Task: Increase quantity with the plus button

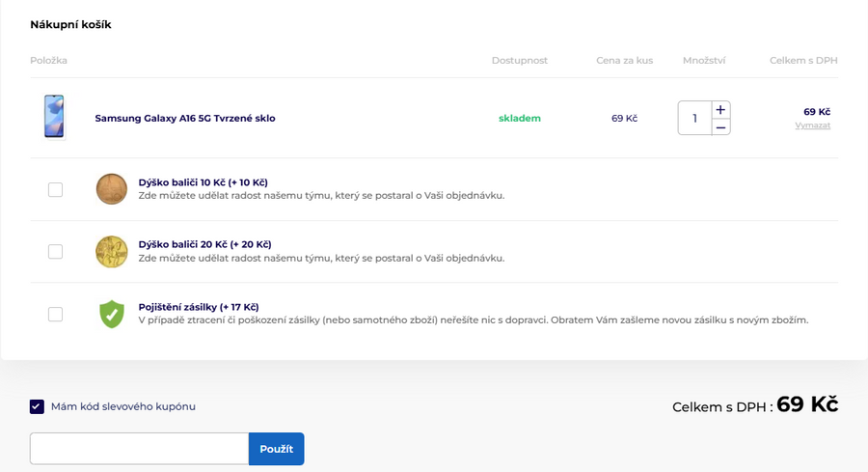Action: (x=720, y=109)
